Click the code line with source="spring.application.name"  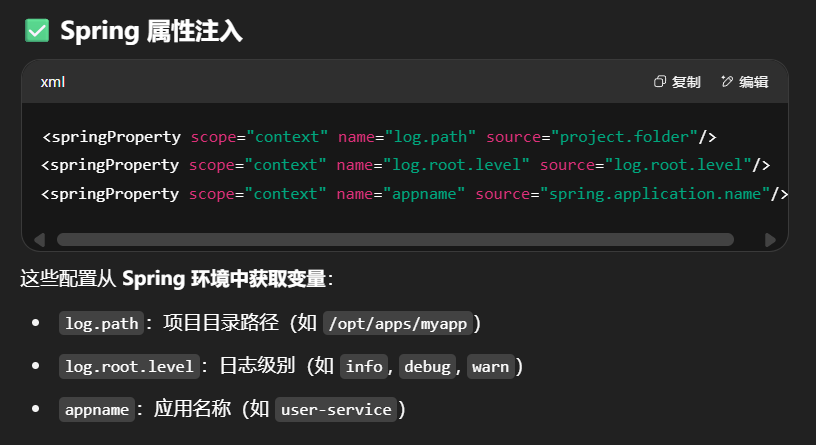(x=415, y=193)
